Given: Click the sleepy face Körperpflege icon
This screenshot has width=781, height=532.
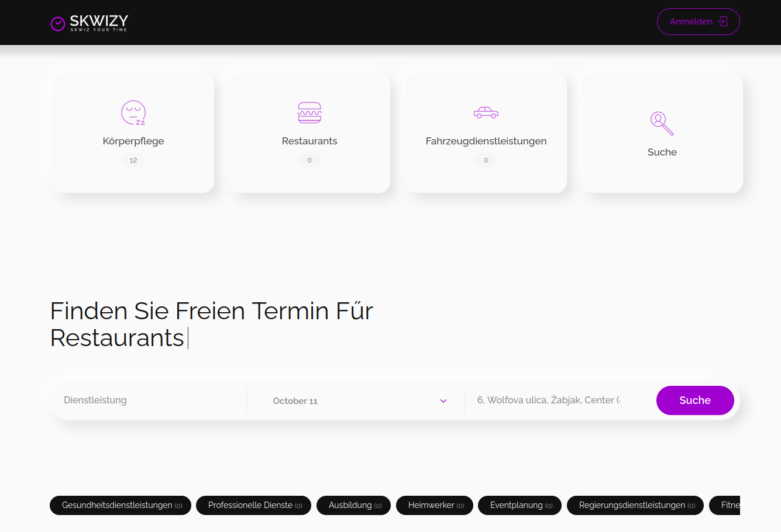Looking at the screenshot, I should tap(133, 112).
